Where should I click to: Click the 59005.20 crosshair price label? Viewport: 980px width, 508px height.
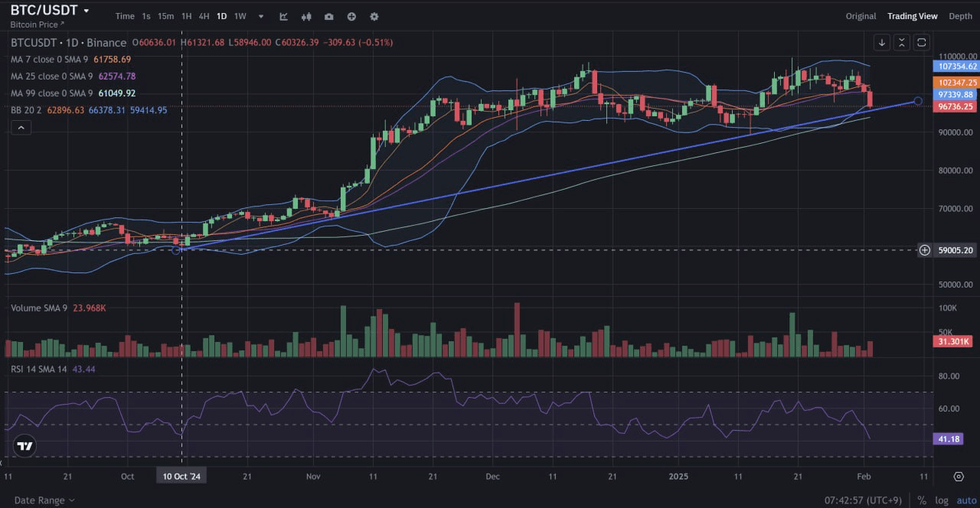956,250
